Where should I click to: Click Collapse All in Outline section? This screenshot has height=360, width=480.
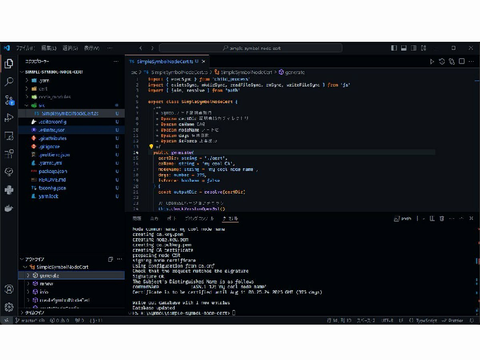[110, 259]
